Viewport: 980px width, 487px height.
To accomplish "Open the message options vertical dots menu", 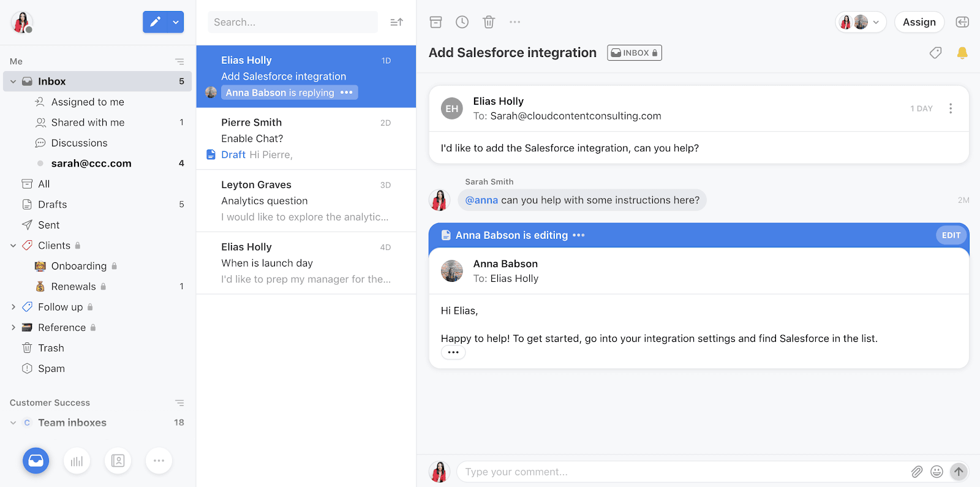I will pyautogui.click(x=951, y=108).
